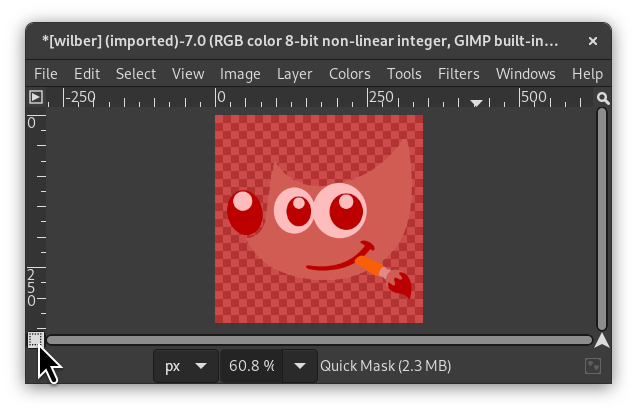
Task: Click the vertical scrollbar
Action: click(x=602, y=218)
